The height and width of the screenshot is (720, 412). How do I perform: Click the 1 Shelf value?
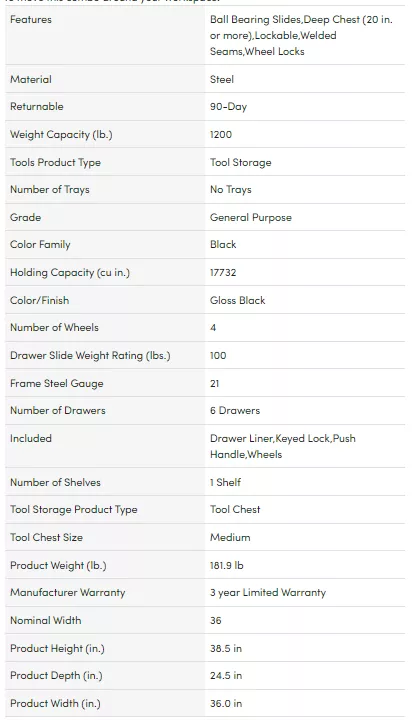coord(226,483)
